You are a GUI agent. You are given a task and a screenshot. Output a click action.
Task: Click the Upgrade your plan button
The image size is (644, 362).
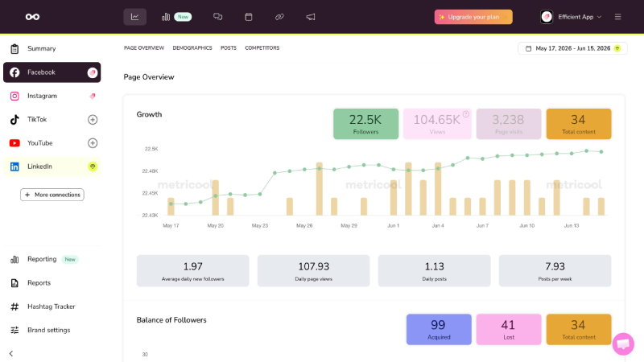(x=473, y=17)
